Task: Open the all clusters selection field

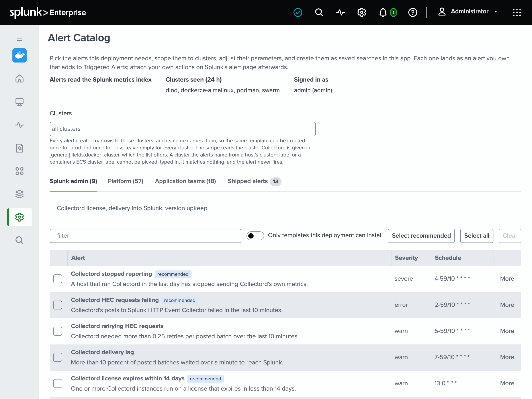Action: 183,129
